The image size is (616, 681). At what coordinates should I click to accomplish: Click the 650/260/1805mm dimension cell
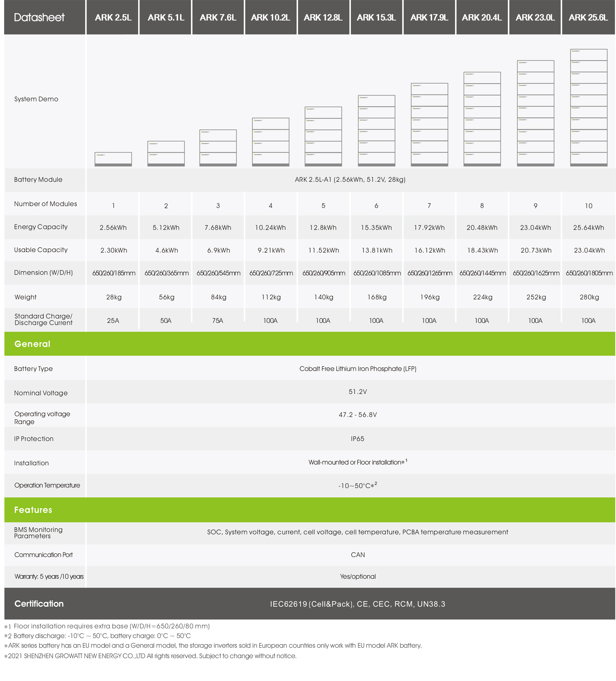[x=589, y=273]
